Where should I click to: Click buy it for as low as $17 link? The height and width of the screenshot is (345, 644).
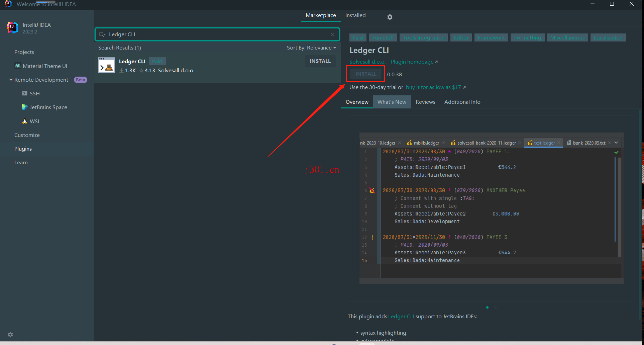pyautogui.click(x=436, y=87)
